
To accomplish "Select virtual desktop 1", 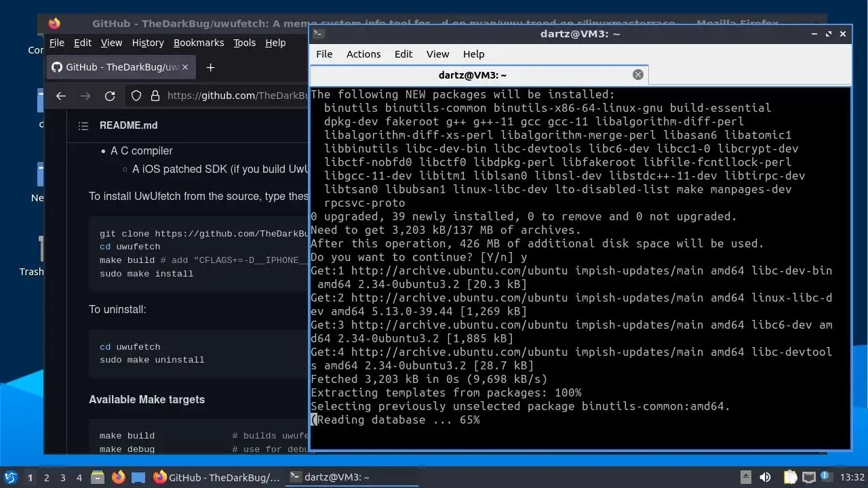I will (30, 477).
